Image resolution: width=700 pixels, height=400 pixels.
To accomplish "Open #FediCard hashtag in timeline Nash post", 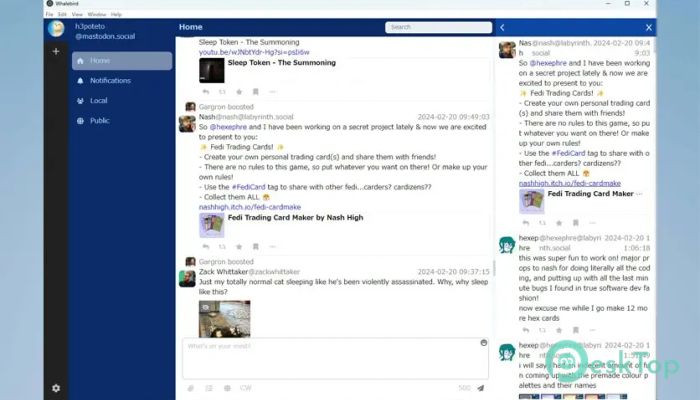I will [x=249, y=187].
